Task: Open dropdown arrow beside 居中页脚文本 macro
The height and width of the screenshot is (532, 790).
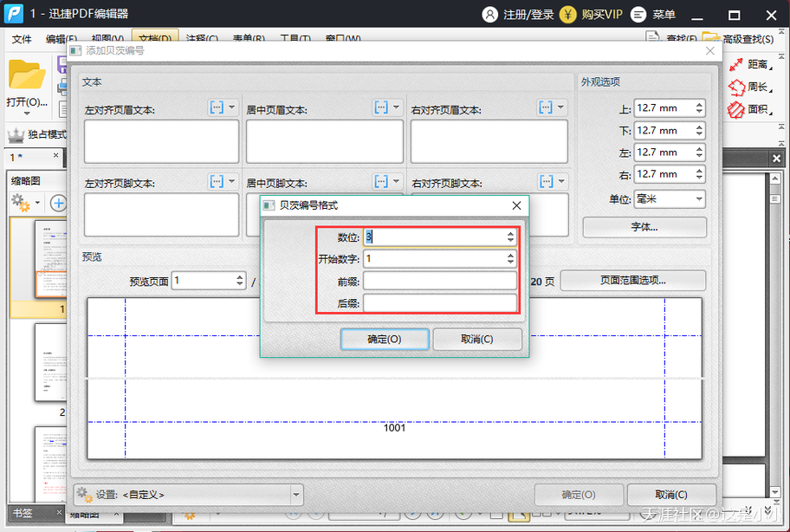Action: [x=397, y=181]
